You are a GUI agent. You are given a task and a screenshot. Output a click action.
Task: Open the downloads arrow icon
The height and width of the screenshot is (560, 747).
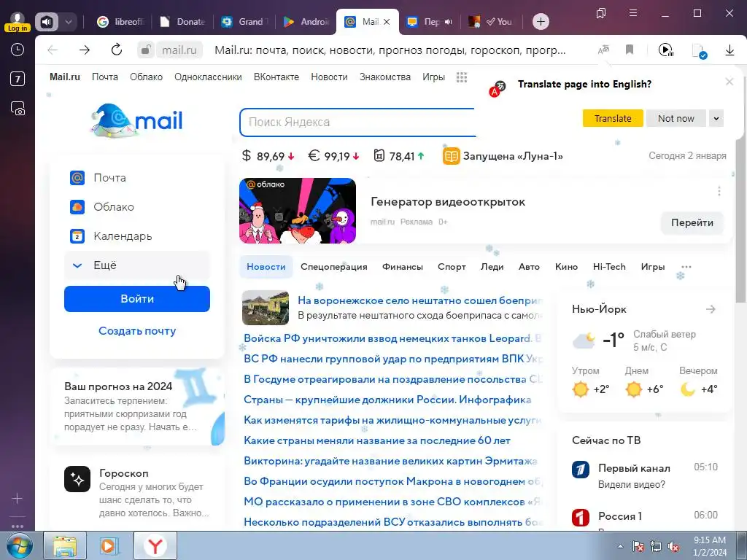coord(729,50)
